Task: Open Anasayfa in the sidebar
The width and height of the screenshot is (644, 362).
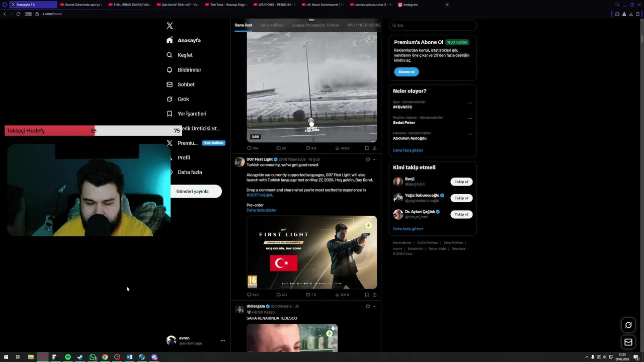Action: tap(184, 40)
